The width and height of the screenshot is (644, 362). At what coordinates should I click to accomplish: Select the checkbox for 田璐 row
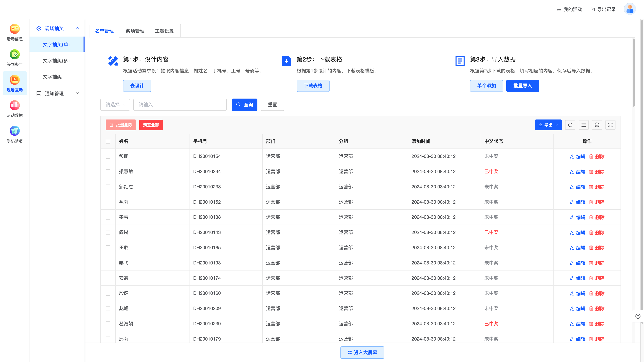pyautogui.click(x=108, y=248)
